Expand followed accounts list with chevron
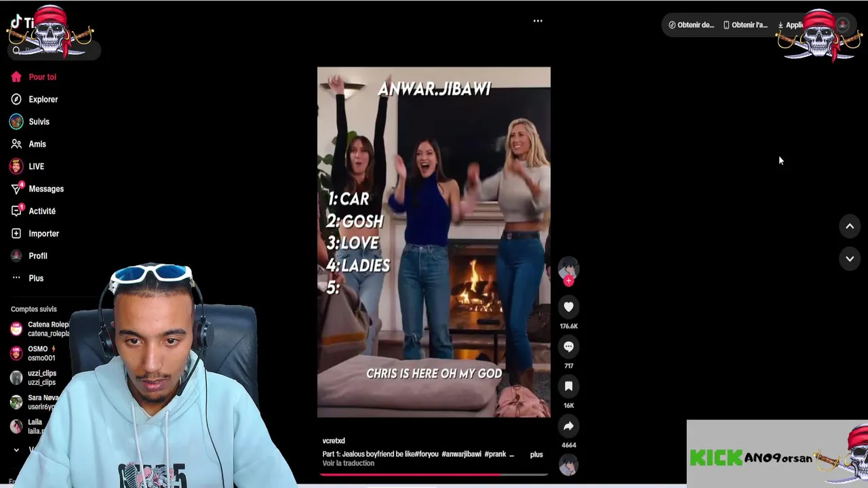This screenshot has height=488, width=868. [x=16, y=450]
